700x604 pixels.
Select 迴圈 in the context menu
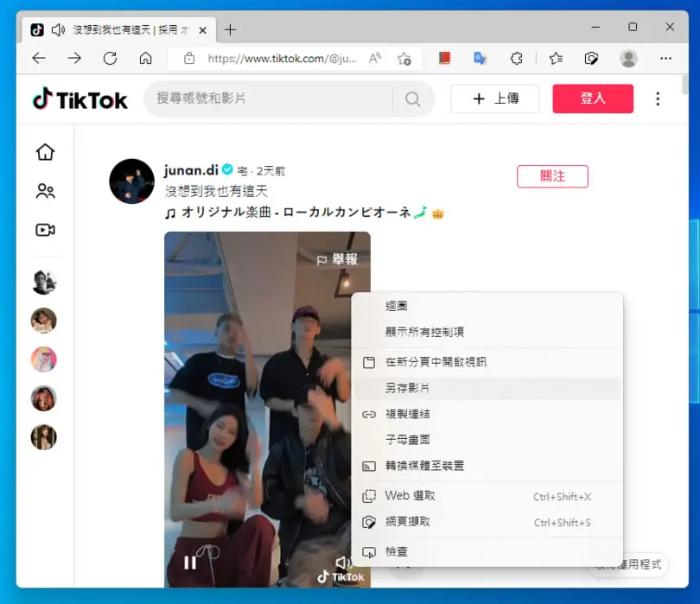click(x=487, y=306)
